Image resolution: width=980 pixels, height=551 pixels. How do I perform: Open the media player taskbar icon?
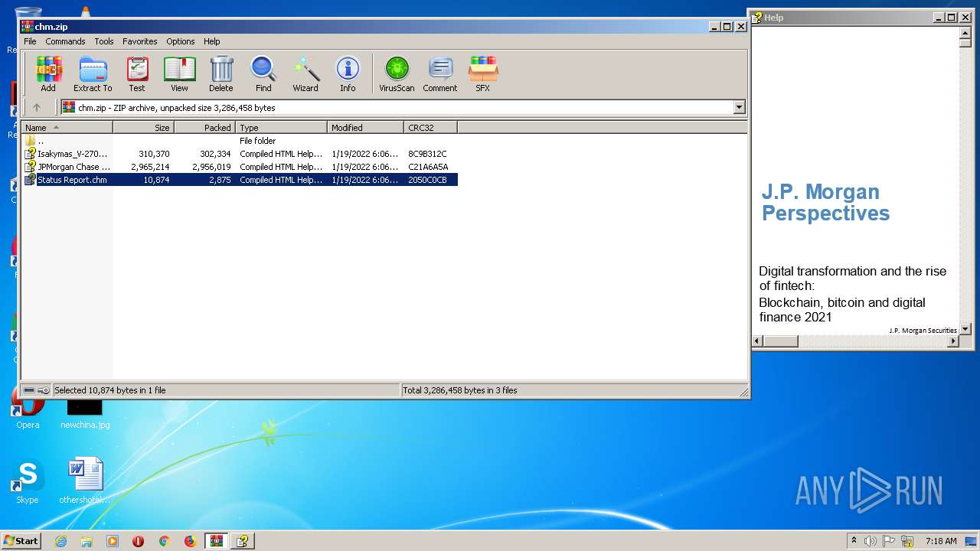113,541
